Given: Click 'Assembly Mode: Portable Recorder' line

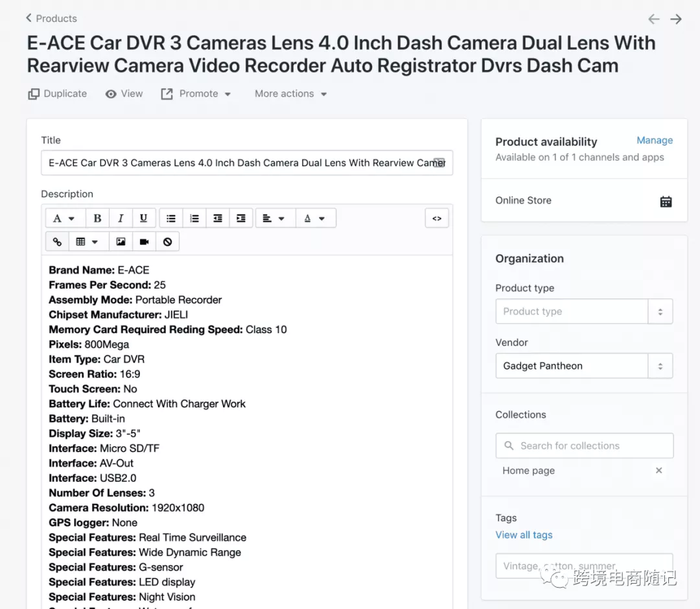Looking at the screenshot, I should pos(135,300).
